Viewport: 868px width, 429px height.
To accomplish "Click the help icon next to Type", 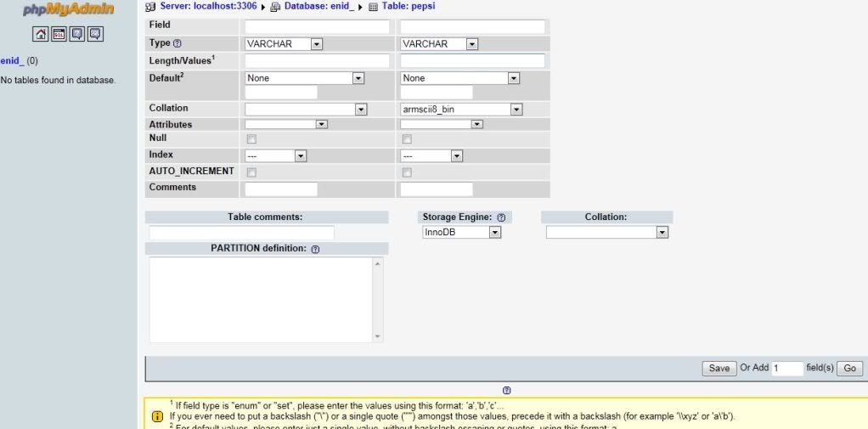I will pos(178,43).
